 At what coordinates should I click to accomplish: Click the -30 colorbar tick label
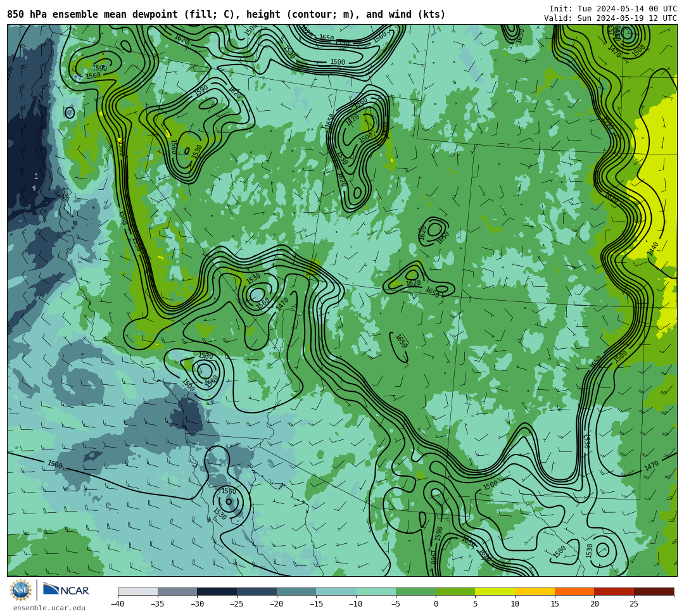[x=196, y=604]
